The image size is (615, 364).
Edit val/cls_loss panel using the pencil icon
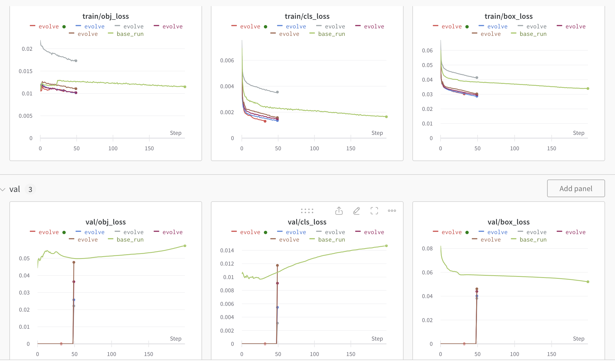(x=356, y=210)
